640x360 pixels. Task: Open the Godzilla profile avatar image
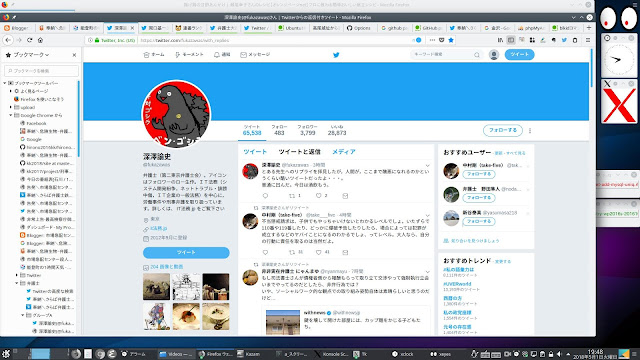pyautogui.click(x=176, y=114)
